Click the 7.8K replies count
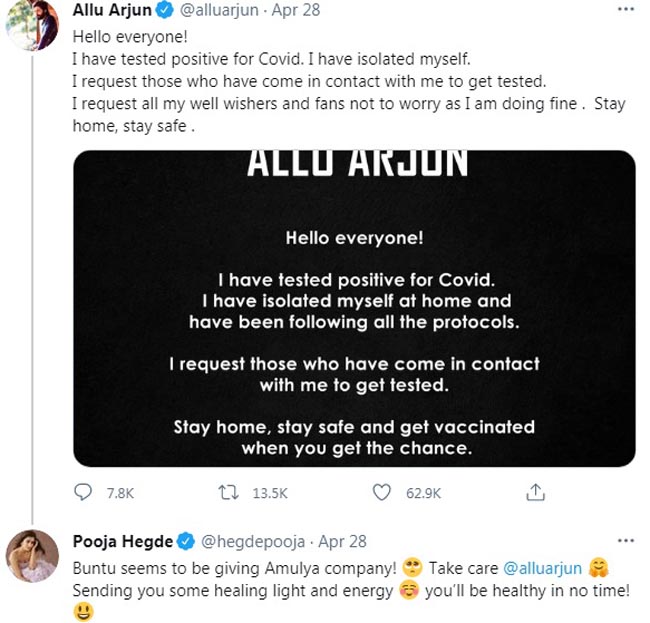This screenshot has height=623, width=650. point(119,493)
